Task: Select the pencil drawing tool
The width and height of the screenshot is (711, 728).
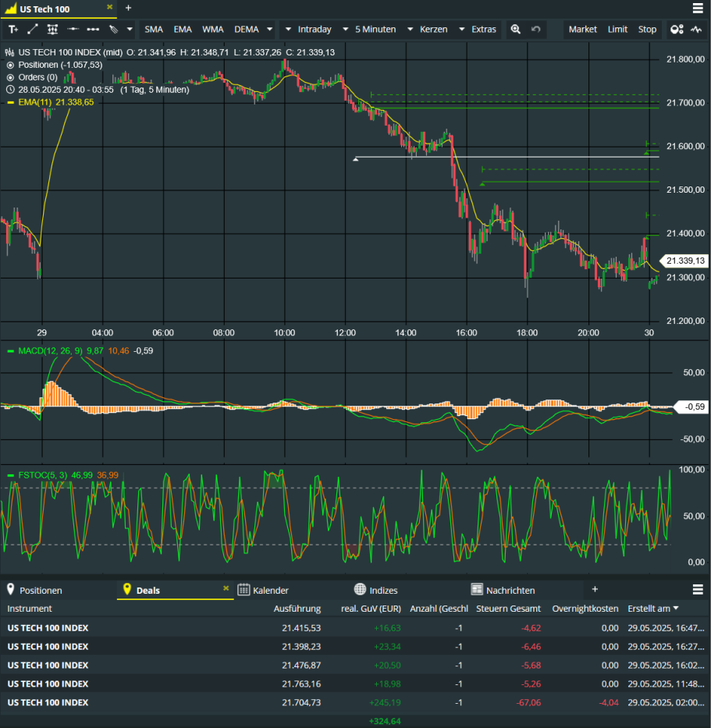Action: coord(113,29)
